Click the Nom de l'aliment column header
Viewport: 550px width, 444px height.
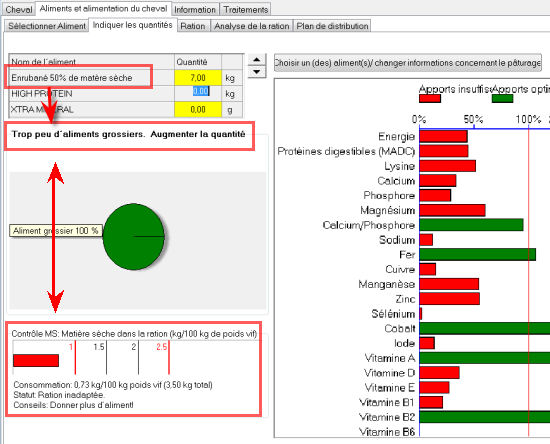tap(92, 62)
